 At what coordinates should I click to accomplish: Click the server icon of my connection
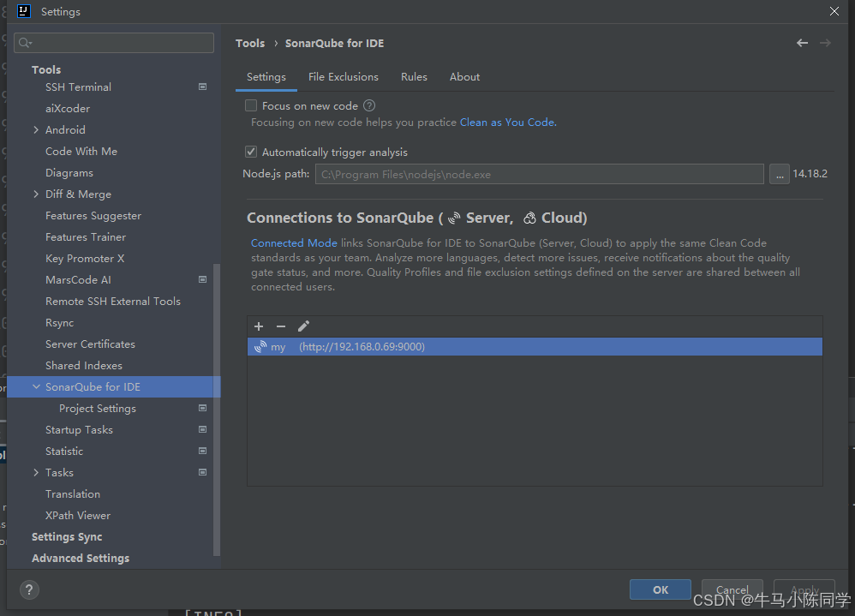pos(260,347)
